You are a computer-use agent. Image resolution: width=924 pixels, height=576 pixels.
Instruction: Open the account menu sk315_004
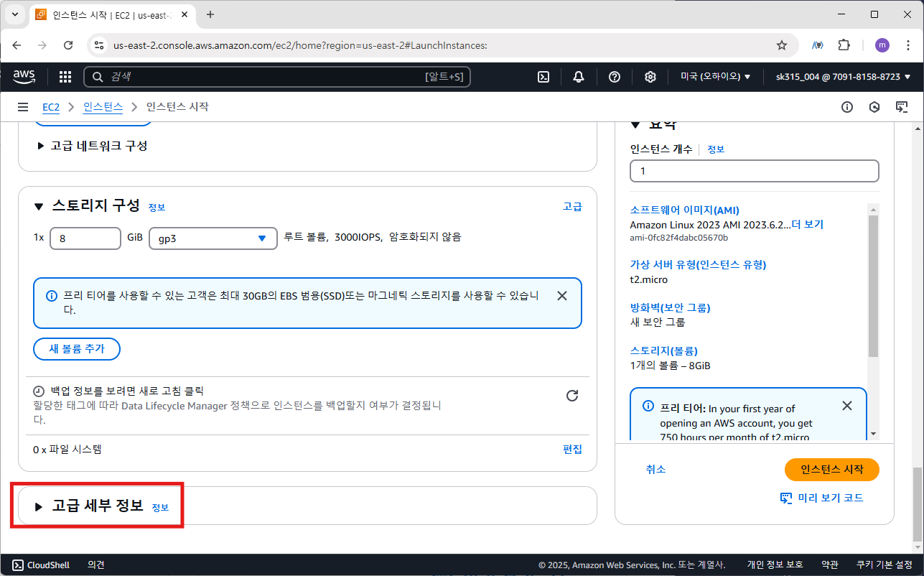[x=843, y=77]
